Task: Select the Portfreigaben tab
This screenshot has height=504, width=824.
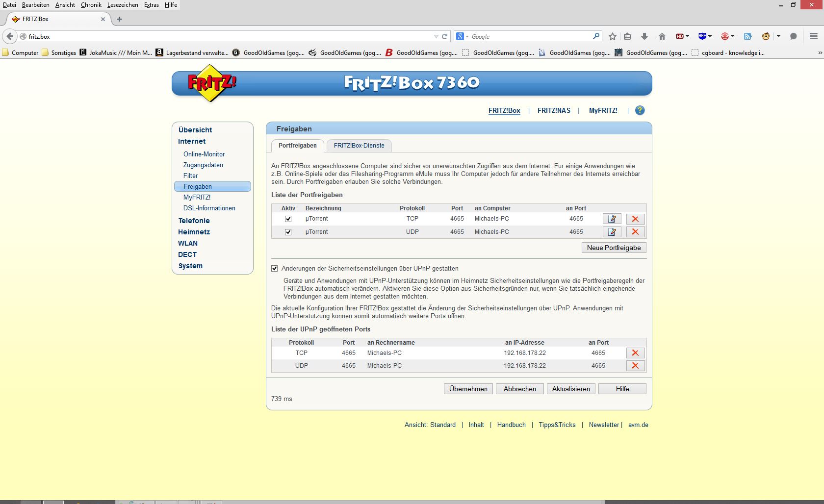Action: 298,146
